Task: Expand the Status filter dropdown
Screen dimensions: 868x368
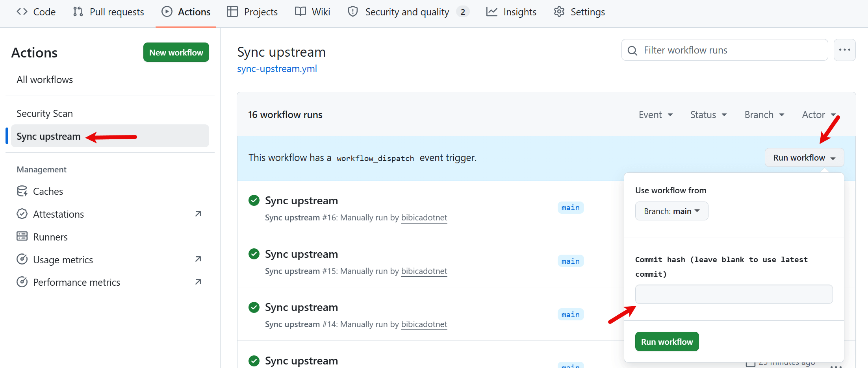Action: pos(708,115)
